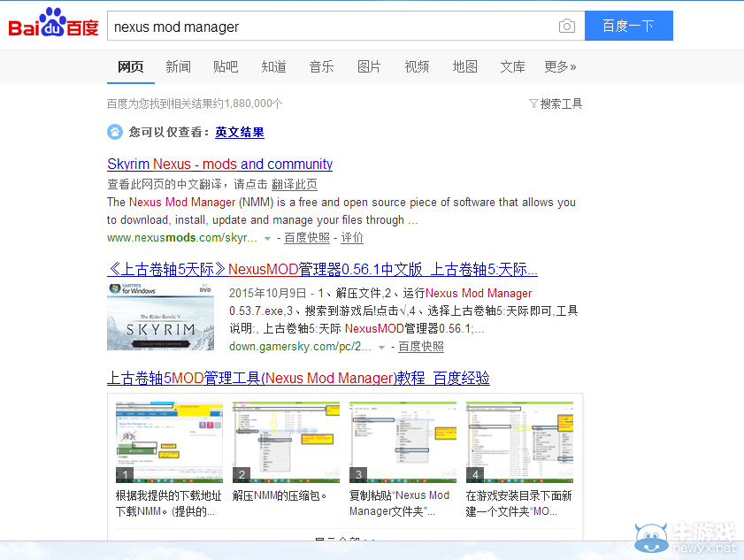Expand the 更多» menu
This screenshot has width=744, height=560.
pos(560,66)
